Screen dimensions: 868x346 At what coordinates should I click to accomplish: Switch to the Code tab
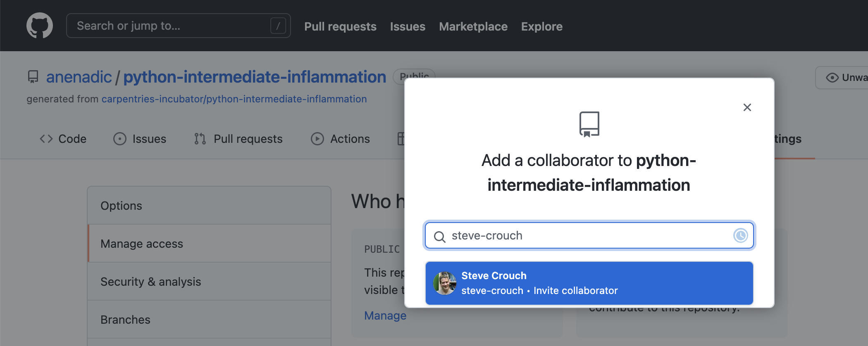point(63,139)
